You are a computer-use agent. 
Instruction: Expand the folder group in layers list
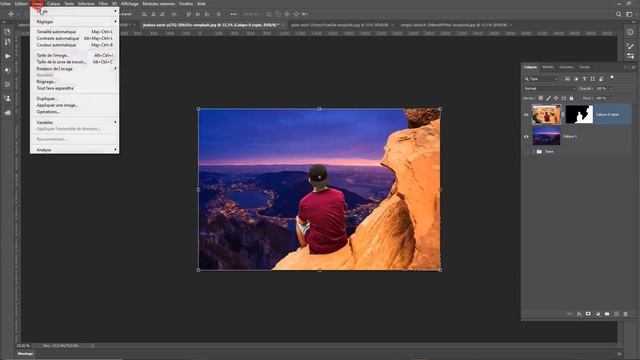(x=533, y=151)
